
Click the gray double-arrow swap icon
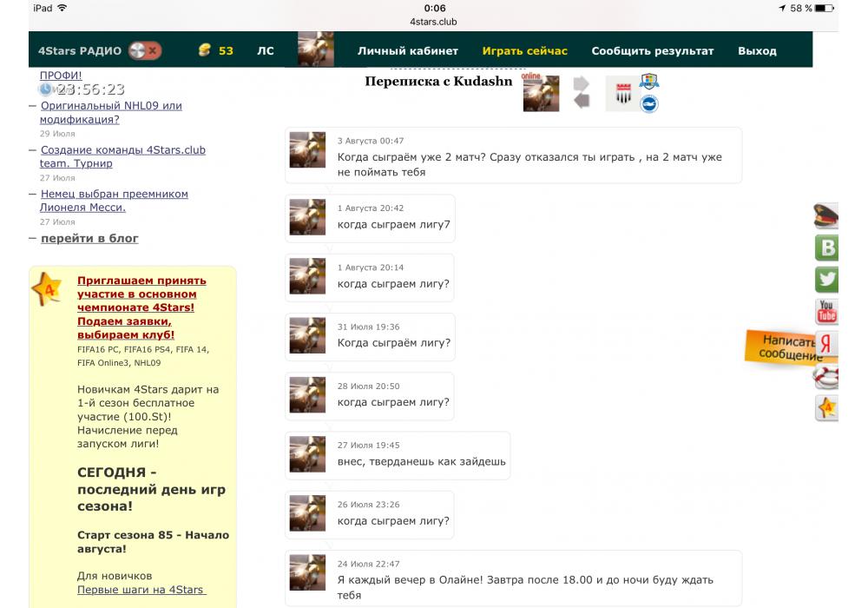point(582,92)
